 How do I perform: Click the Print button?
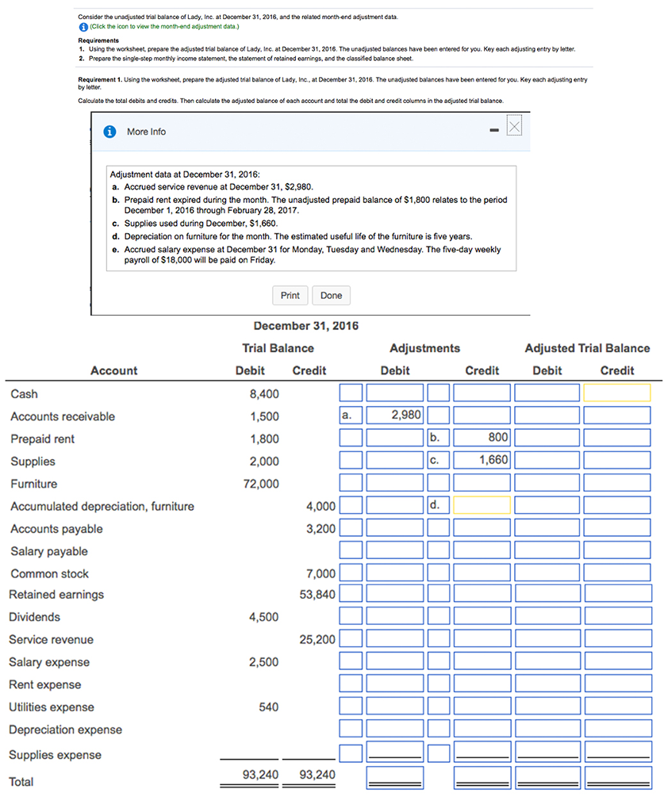point(290,295)
